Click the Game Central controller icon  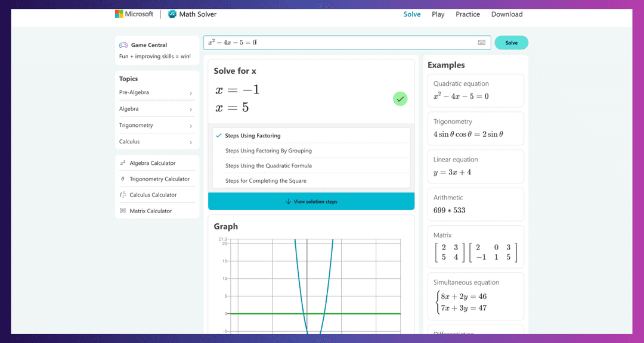[x=123, y=44]
